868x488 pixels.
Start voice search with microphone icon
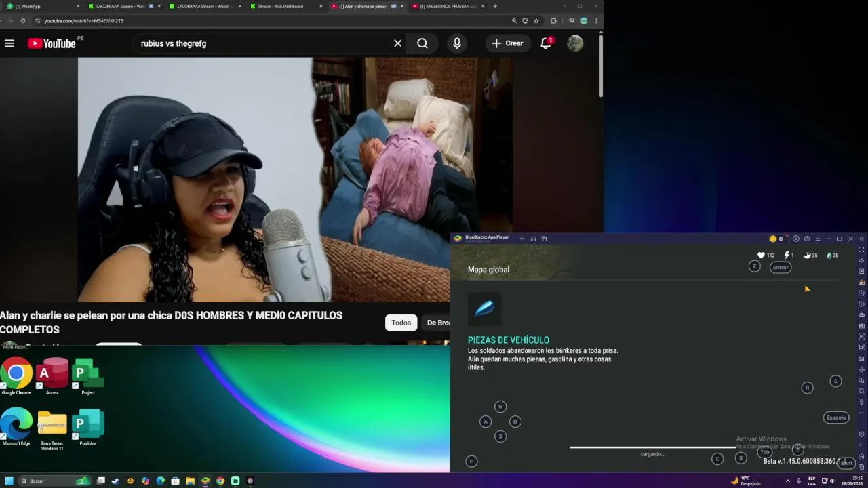pyautogui.click(x=457, y=43)
